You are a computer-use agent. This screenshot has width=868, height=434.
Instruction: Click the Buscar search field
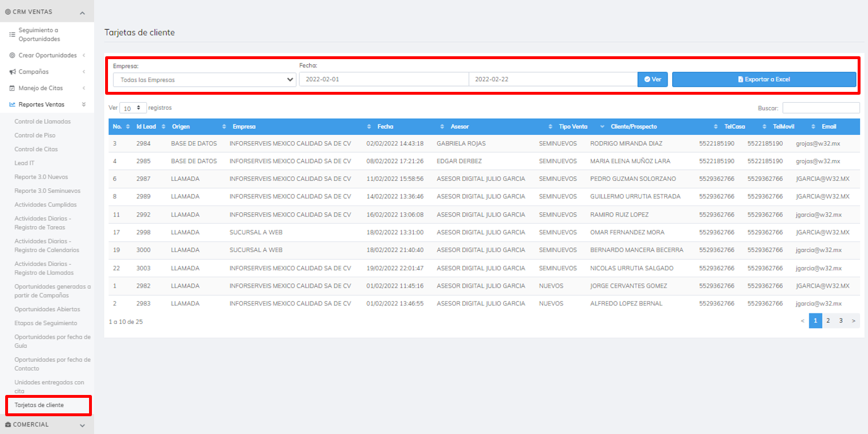point(820,108)
